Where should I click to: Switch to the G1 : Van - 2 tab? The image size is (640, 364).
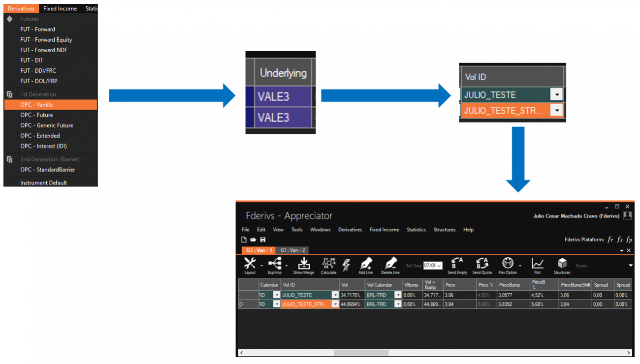pos(292,250)
